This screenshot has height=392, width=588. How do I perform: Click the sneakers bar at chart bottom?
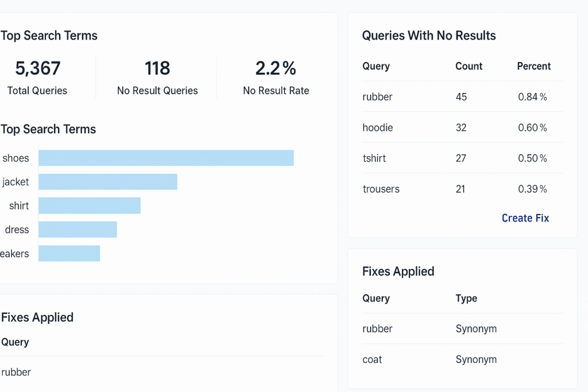click(x=69, y=253)
